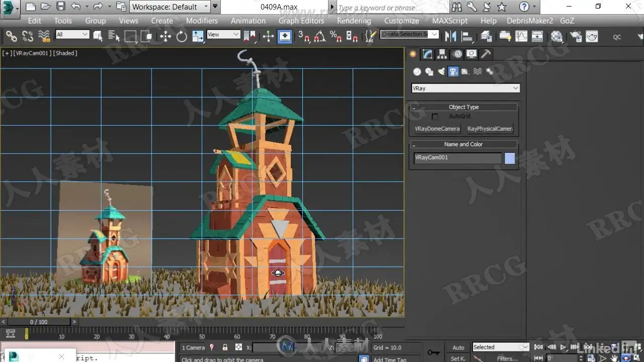Click the VRayCam001 name field
This screenshot has width=644, height=362.
pyautogui.click(x=457, y=158)
